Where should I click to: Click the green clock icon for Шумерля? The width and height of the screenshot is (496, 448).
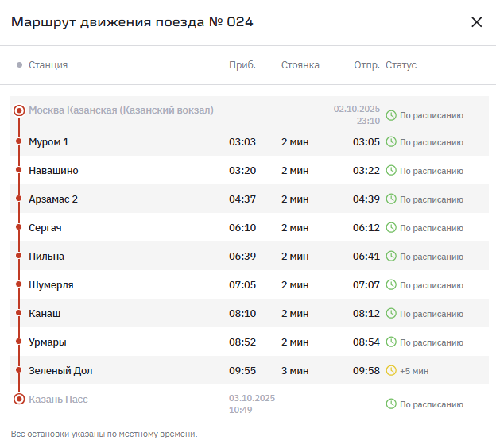[391, 285]
